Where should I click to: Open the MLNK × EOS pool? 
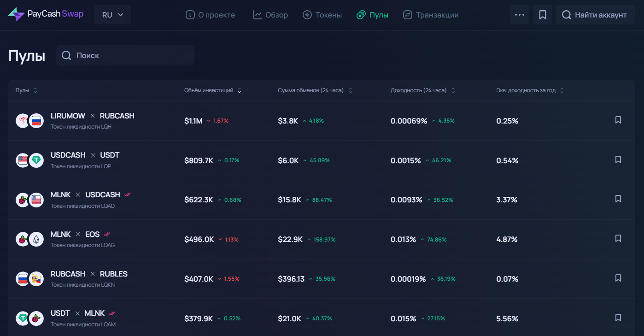pos(75,234)
